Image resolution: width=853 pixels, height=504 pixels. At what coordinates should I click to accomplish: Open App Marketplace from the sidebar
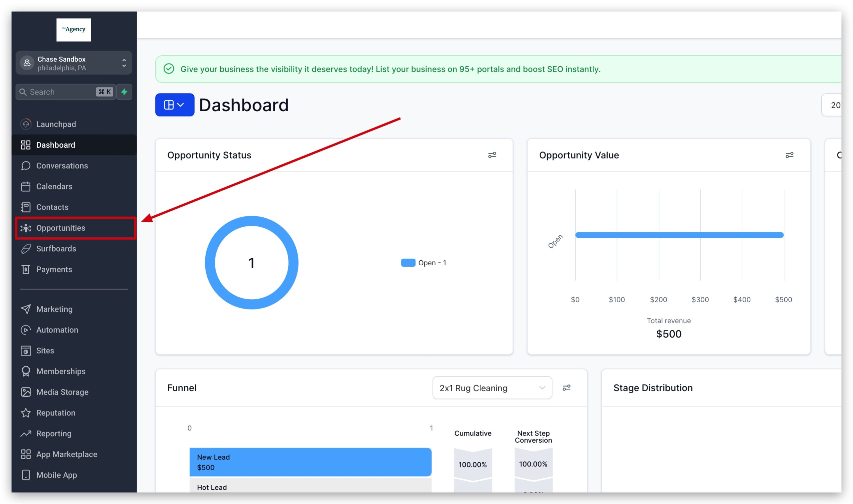(67, 454)
